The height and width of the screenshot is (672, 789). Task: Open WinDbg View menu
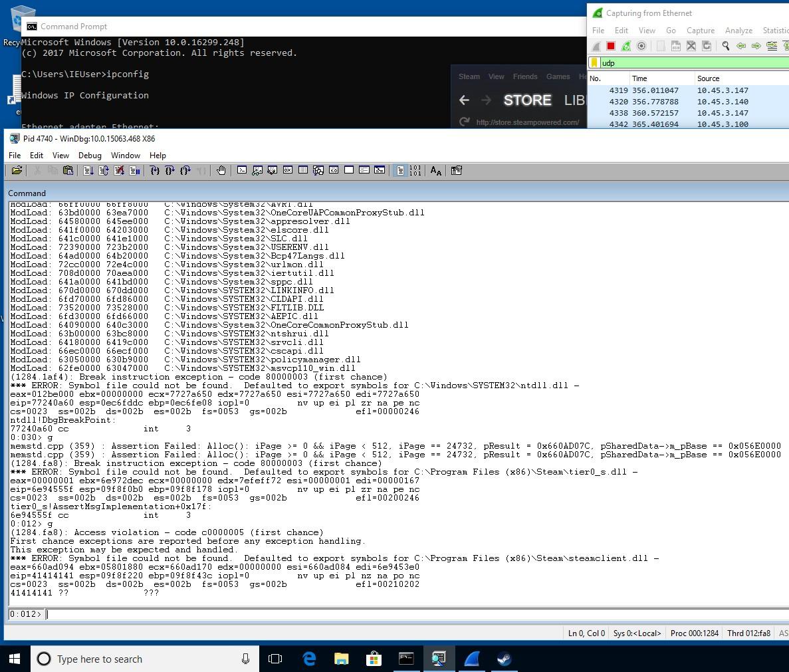[x=60, y=156]
